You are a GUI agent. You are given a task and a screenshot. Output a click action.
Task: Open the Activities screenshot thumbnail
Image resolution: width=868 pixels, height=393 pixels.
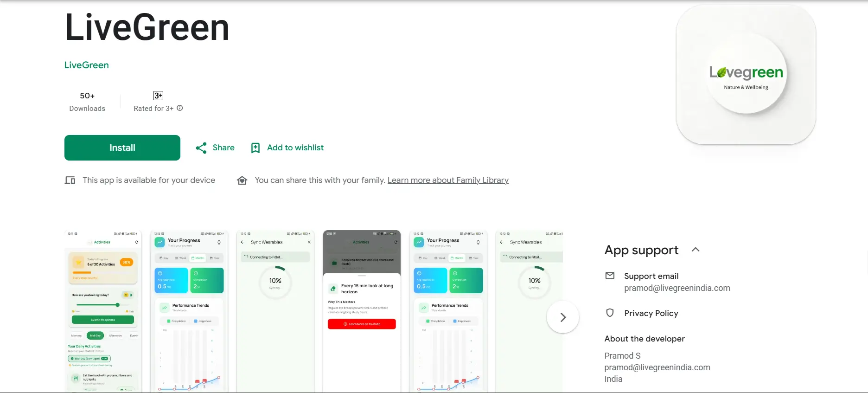103,311
